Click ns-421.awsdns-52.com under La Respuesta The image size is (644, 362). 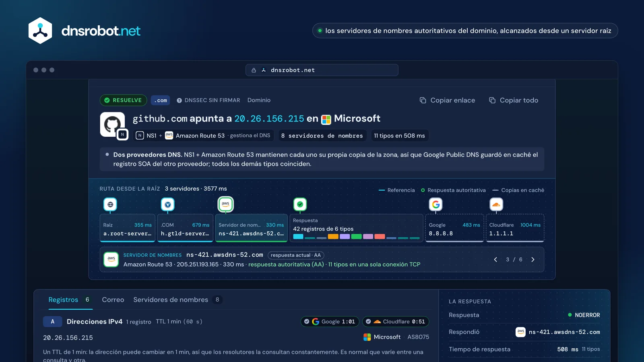pos(564,332)
